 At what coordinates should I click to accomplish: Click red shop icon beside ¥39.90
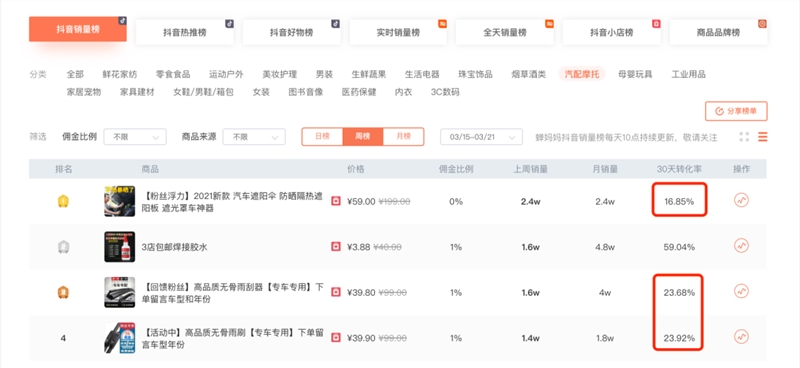click(336, 338)
